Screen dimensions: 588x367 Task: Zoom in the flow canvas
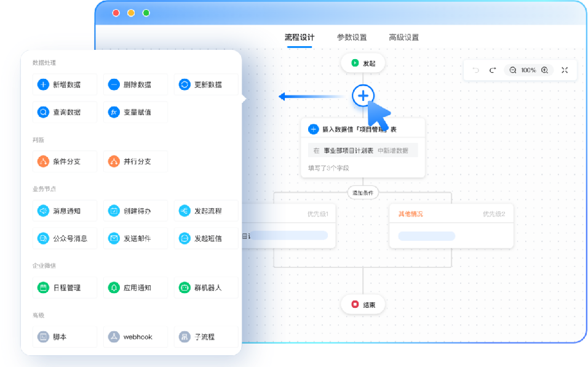544,70
